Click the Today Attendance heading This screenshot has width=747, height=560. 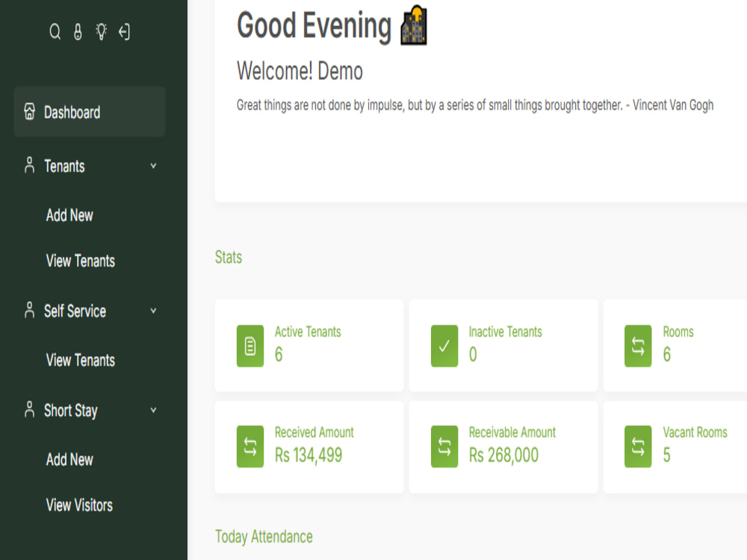tap(264, 537)
